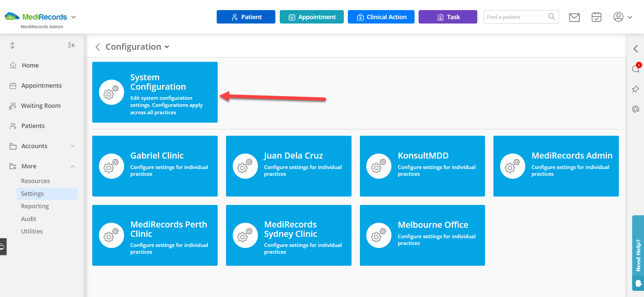Open KonsultMDD practice settings title
This screenshot has width=644, height=297.
(423, 156)
